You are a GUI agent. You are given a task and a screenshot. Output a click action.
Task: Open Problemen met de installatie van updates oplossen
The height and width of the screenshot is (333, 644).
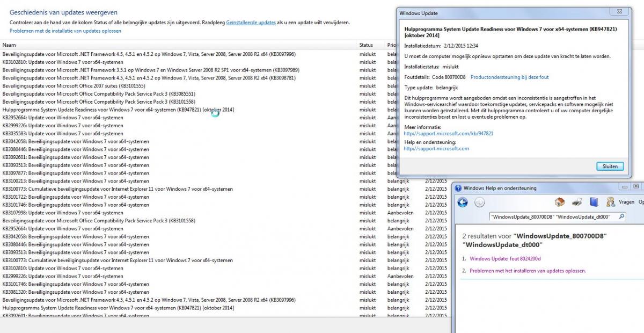pos(65,31)
